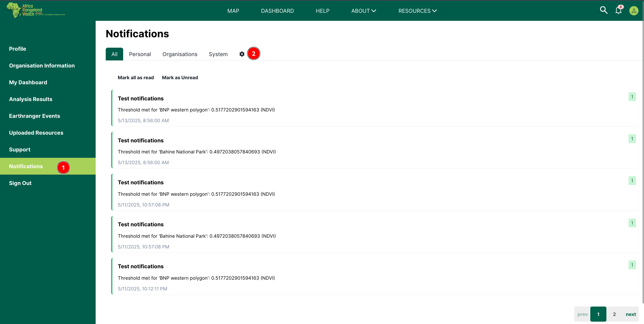Open the HELP menu item
Screen dimensions: 644x324
coord(323,11)
